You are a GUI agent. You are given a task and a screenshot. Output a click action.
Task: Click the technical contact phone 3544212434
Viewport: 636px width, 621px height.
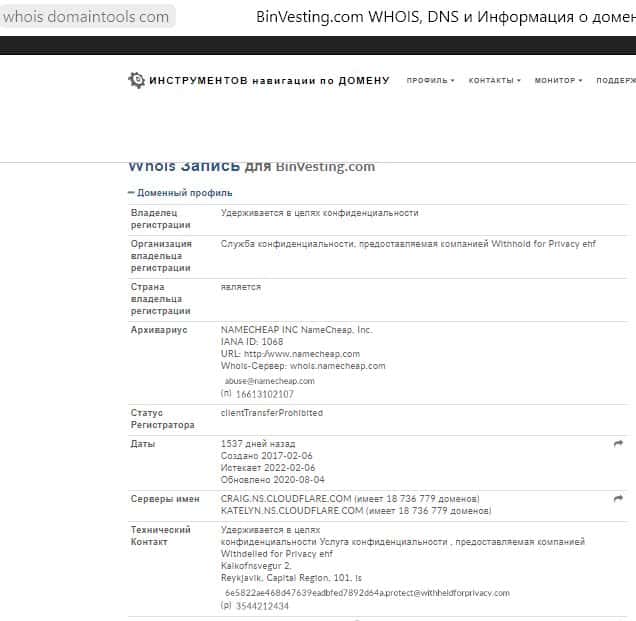tap(262, 606)
